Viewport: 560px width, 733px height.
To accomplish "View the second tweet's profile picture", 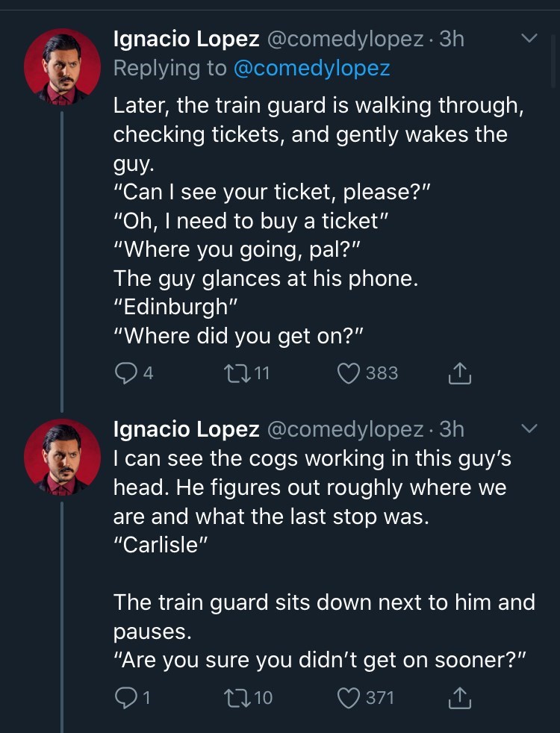I will pos(63,457).
